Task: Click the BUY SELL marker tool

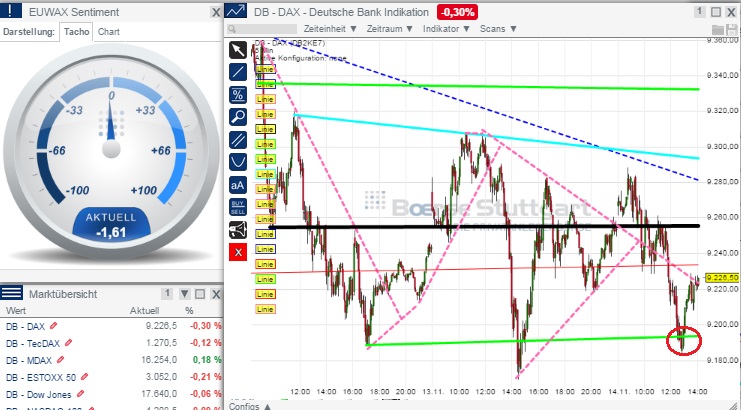Action: 238,207
